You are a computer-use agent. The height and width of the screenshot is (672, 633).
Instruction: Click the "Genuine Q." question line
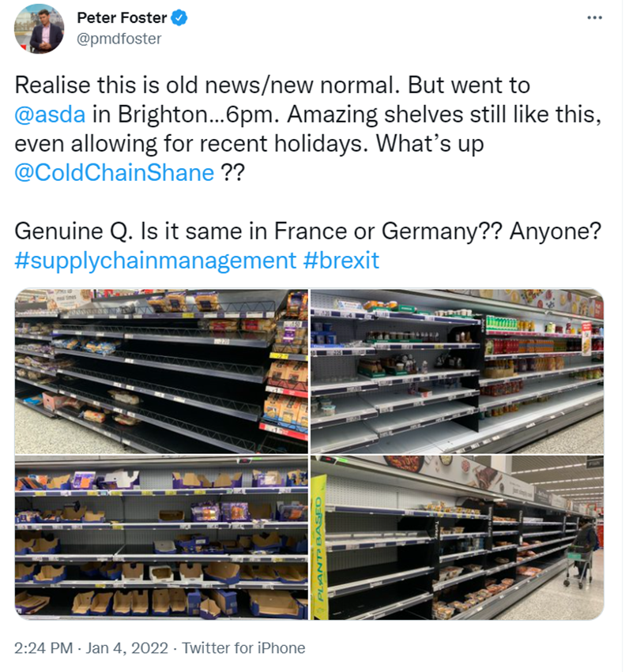coord(308,231)
